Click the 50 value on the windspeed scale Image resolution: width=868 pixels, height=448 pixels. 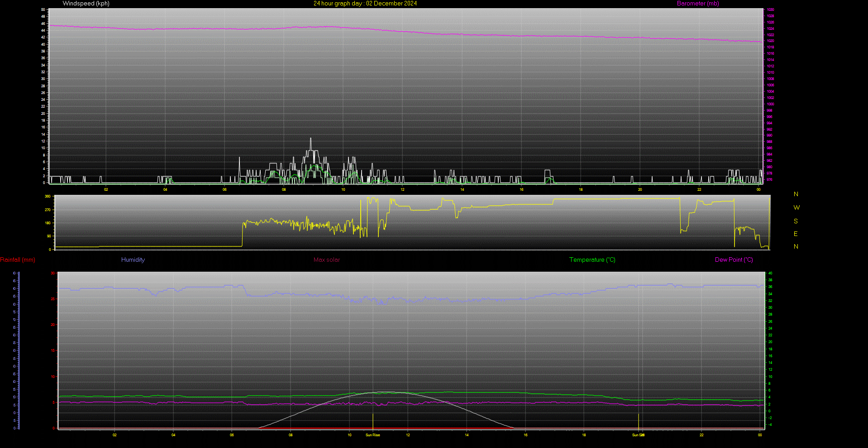pos(43,9)
